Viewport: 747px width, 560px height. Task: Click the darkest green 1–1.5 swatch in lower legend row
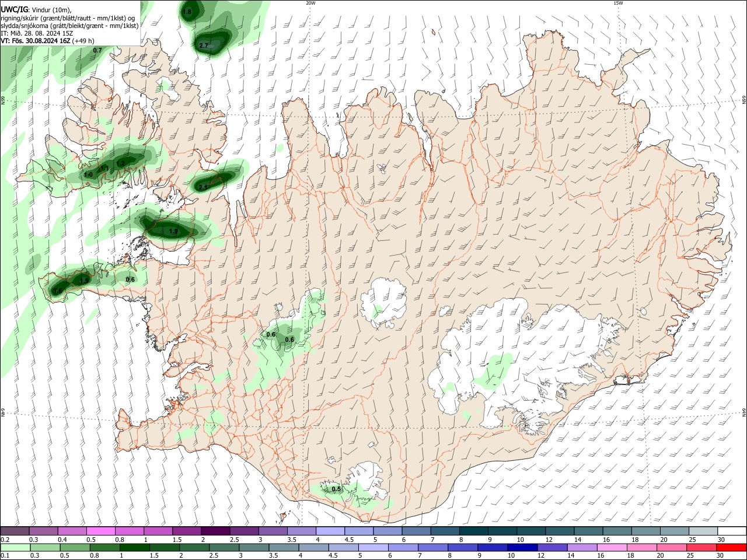pos(135,547)
